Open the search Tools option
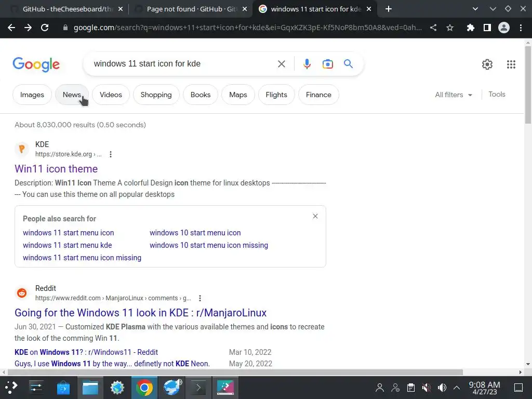This screenshot has height=399, width=532. pos(497,95)
